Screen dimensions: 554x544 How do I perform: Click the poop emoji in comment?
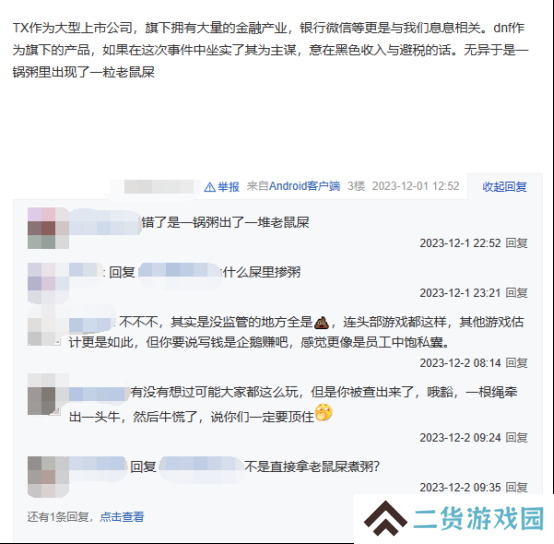click(321, 322)
